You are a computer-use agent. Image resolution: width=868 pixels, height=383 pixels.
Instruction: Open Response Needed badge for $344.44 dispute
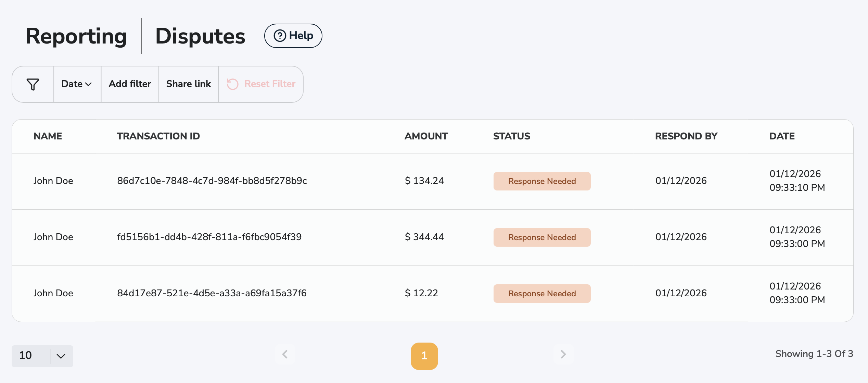tap(542, 237)
